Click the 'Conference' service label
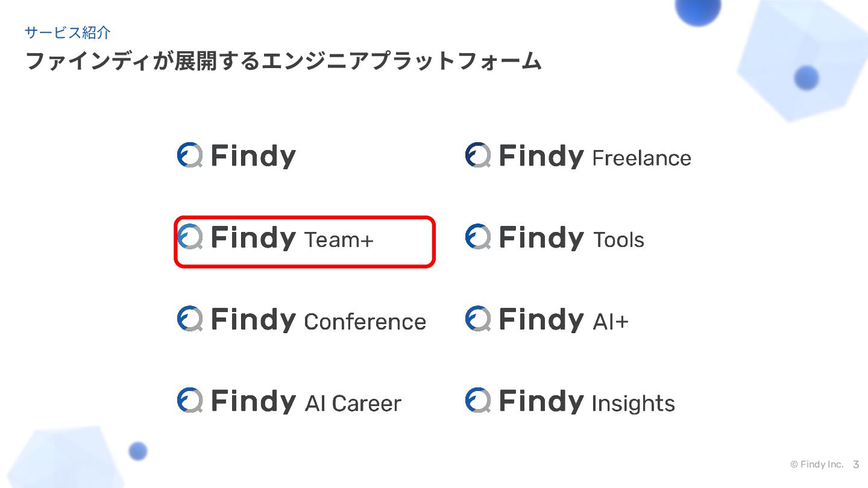The image size is (868, 488). [365, 322]
